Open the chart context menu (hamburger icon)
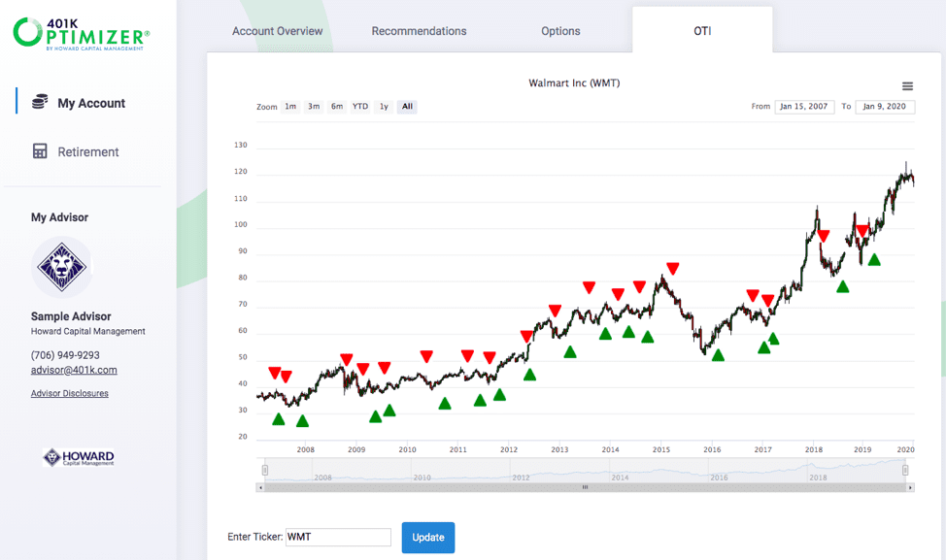The image size is (946, 560). pyautogui.click(x=907, y=83)
